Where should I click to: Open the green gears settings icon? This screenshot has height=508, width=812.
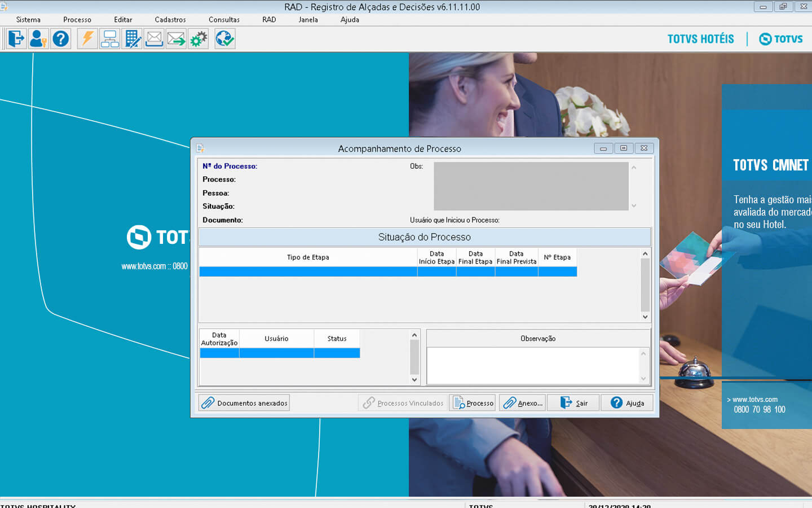(x=198, y=39)
